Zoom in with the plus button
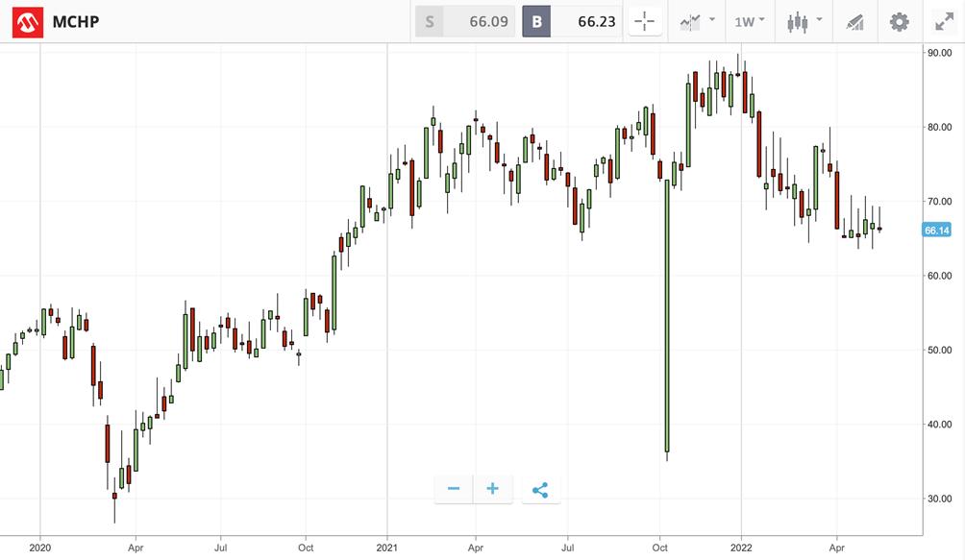The width and height of the screenshot is (965, 560). tap(493, 489)
